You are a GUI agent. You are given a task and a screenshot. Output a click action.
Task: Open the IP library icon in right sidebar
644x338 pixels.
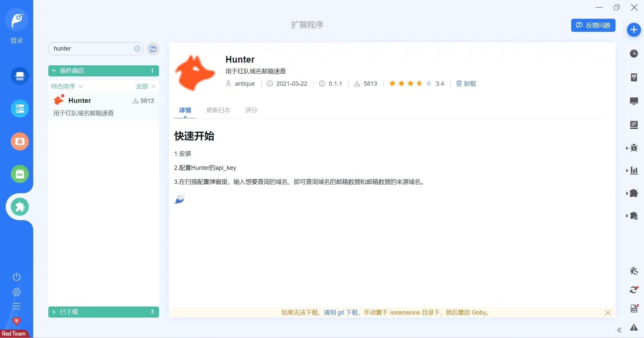(634, 125)
